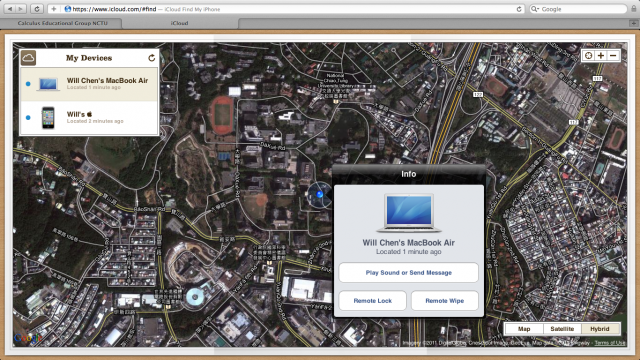Screen dimensions: 640x360
Task: Switch map view to Map
Action: point(524,329)
